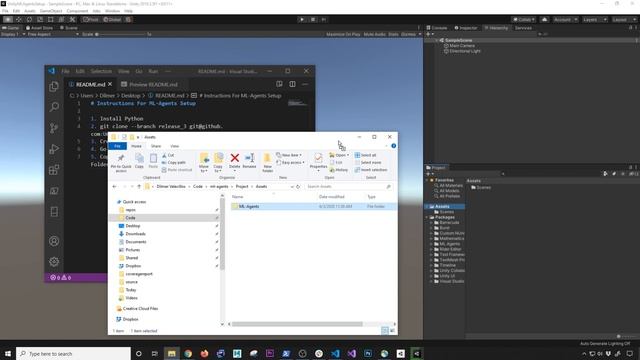Screen dimensions: 640x360
Task: Click Explorer horizontal scrollbar
Action: 297,324
